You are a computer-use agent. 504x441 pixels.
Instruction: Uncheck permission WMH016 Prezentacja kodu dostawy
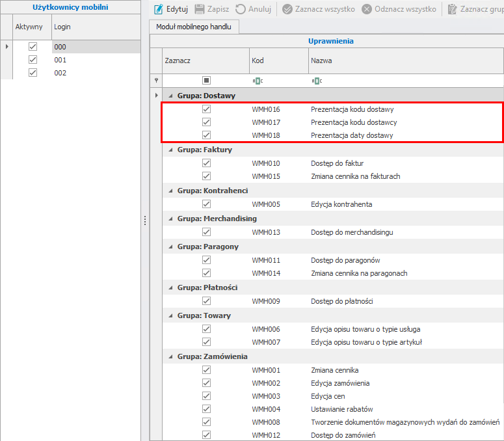click(x=206, y=109)
